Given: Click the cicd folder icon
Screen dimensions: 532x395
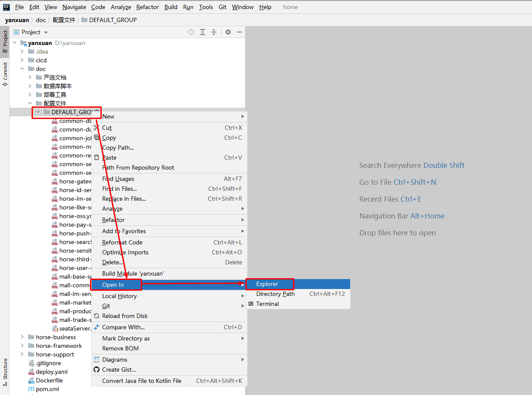Looking at the screenshot, I should point(31,60).
